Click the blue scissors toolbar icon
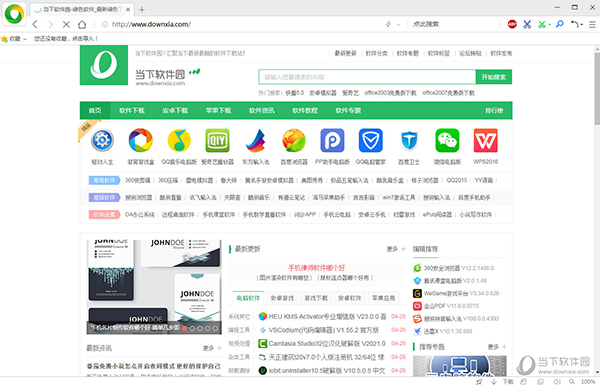Viewport: 600px width, 385px height. 527,24
